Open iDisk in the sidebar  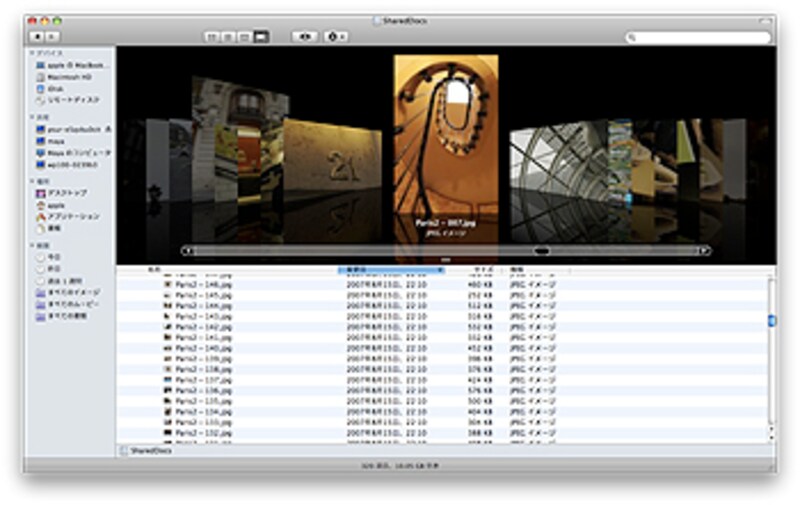[56, 89]
